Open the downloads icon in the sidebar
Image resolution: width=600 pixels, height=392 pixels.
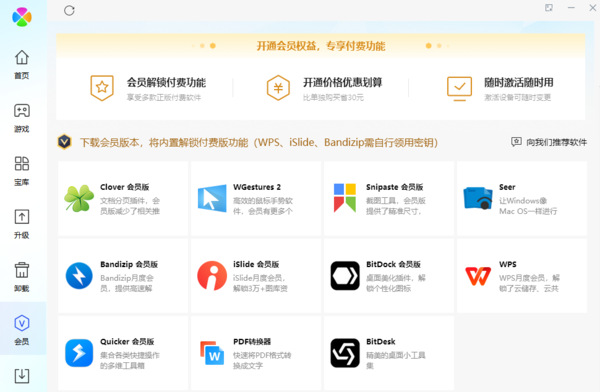(x=22, y=376)
